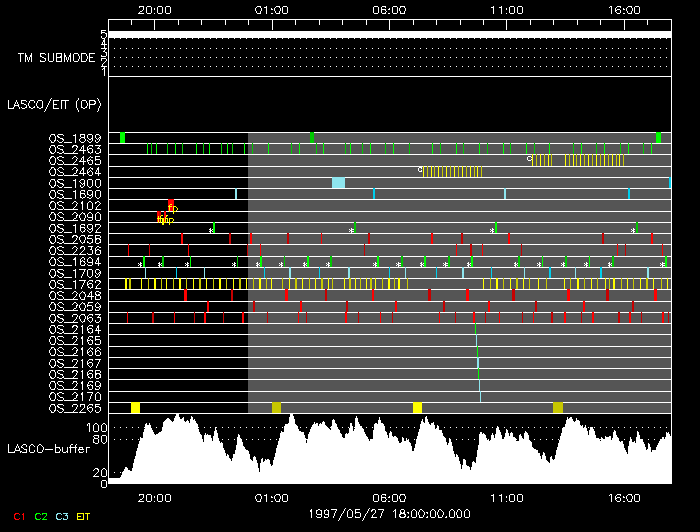Click the cyan block in the OS_1900 row

click(x=338, y=183)
